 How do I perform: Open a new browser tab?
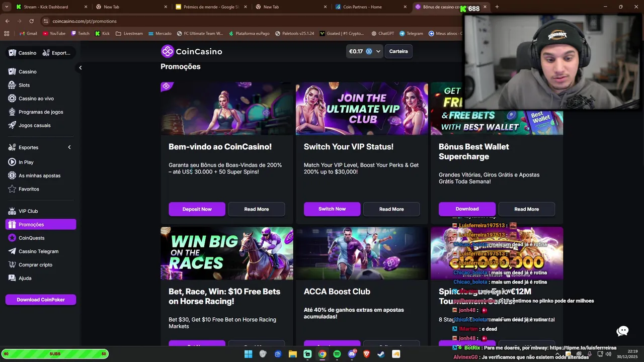tap(497, 7)
